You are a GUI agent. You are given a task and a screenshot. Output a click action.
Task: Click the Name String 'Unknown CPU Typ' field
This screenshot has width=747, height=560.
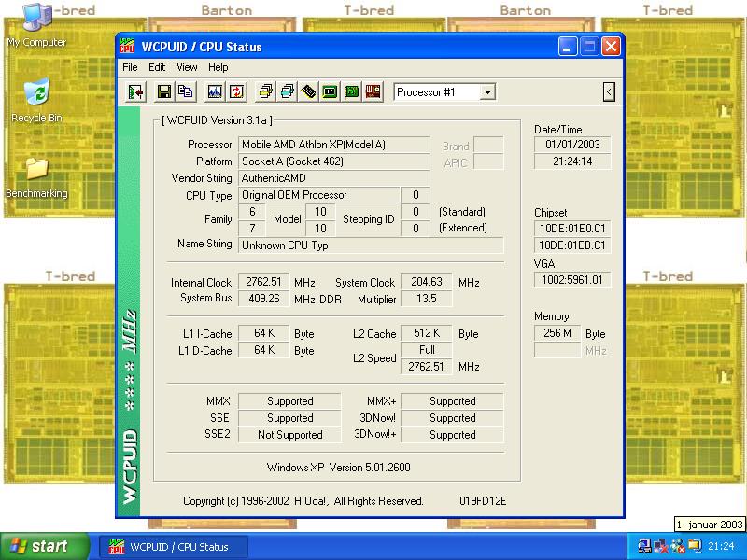point(371,245)
